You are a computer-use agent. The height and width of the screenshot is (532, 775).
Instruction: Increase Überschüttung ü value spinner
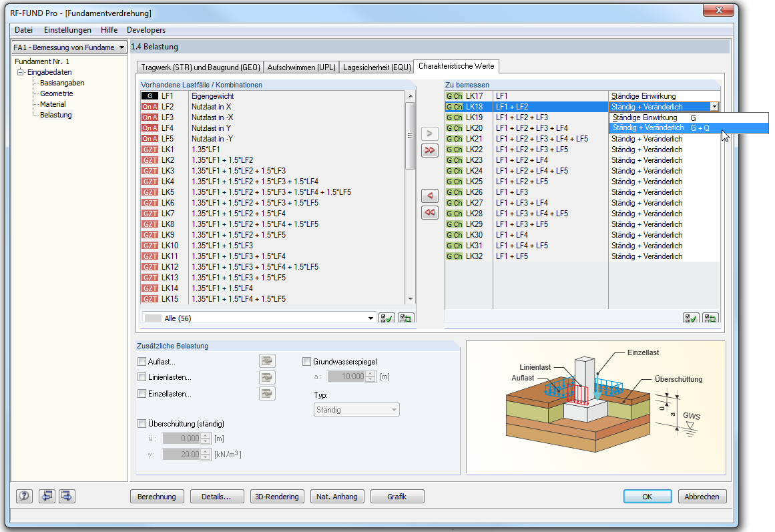click(205, 436)
